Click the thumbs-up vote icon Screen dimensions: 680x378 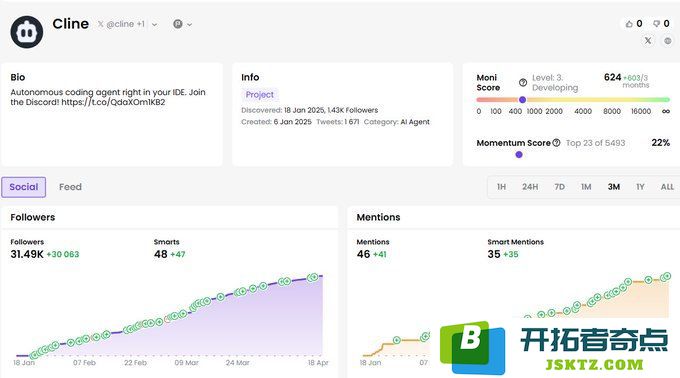click(629, 24)
